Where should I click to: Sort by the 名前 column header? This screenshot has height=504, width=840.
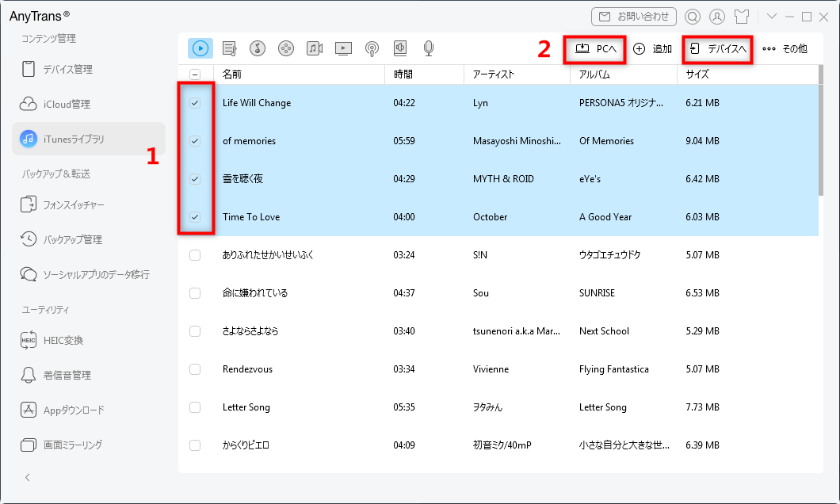[x=299, y=74]
